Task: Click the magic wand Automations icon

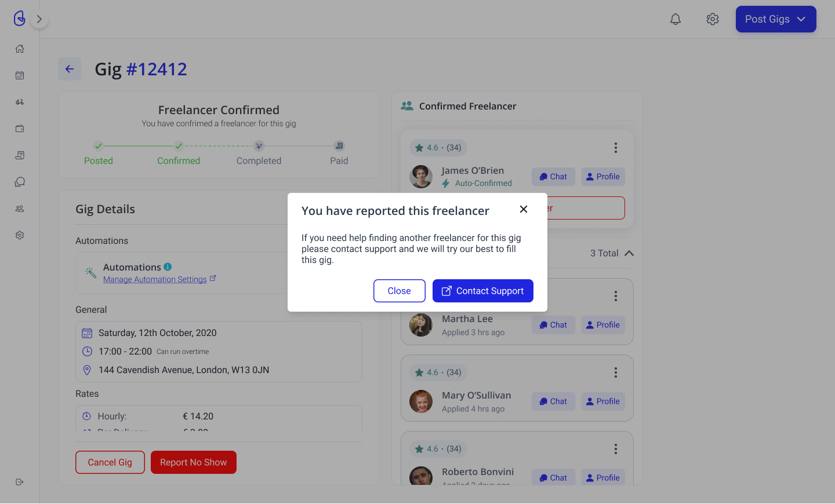Action: 90,272
